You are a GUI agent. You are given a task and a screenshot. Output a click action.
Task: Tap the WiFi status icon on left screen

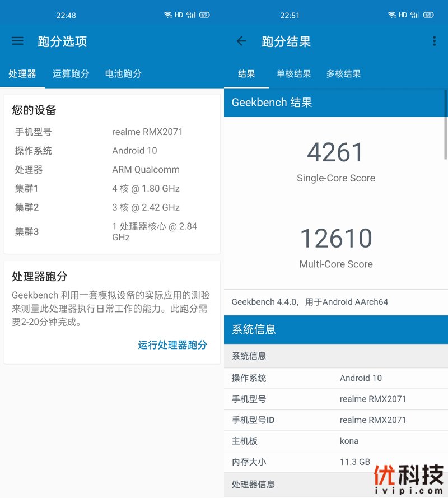pyautogui.click(x=167, y=15)
